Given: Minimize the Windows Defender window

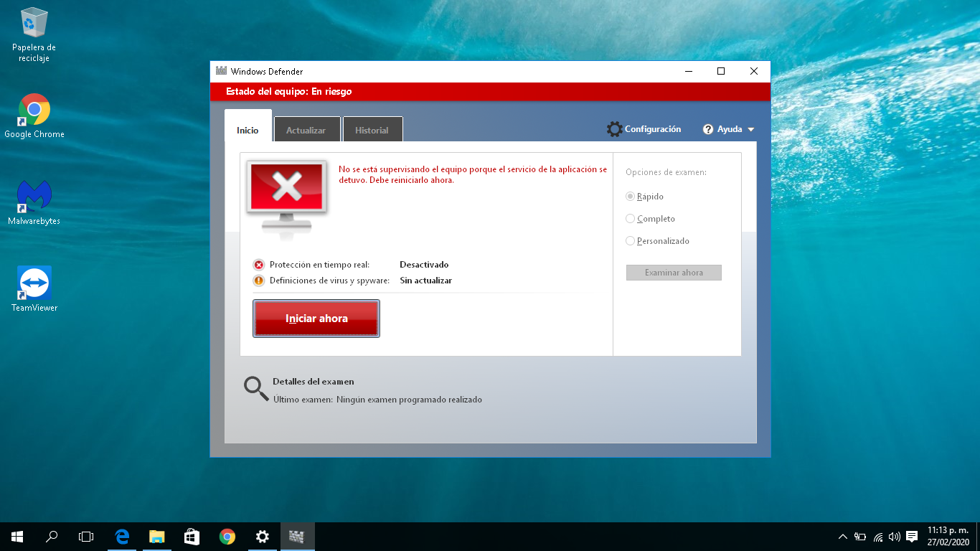Looking at the screenshot, I should (688, 71).
